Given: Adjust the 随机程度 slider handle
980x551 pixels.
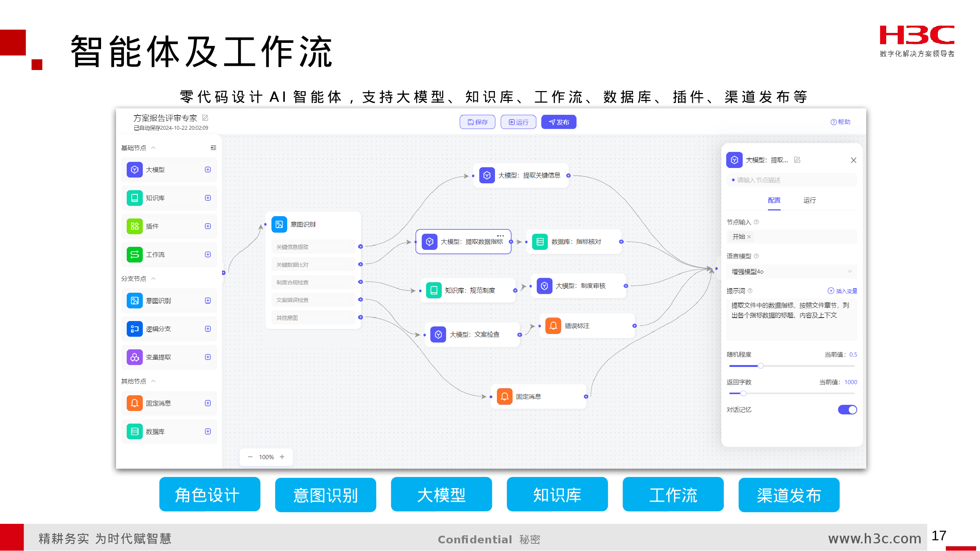Looking at the screenshot, I should pyautogui.click(x=761, y=366).
